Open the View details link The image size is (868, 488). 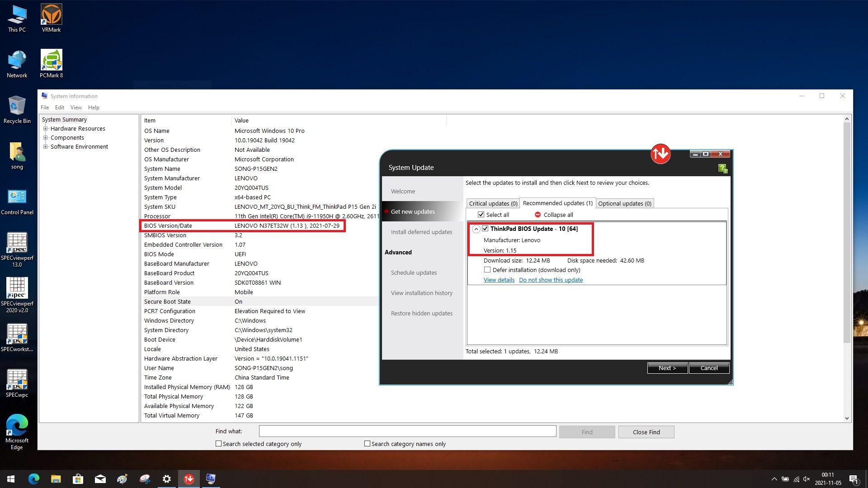click(499, 280)
